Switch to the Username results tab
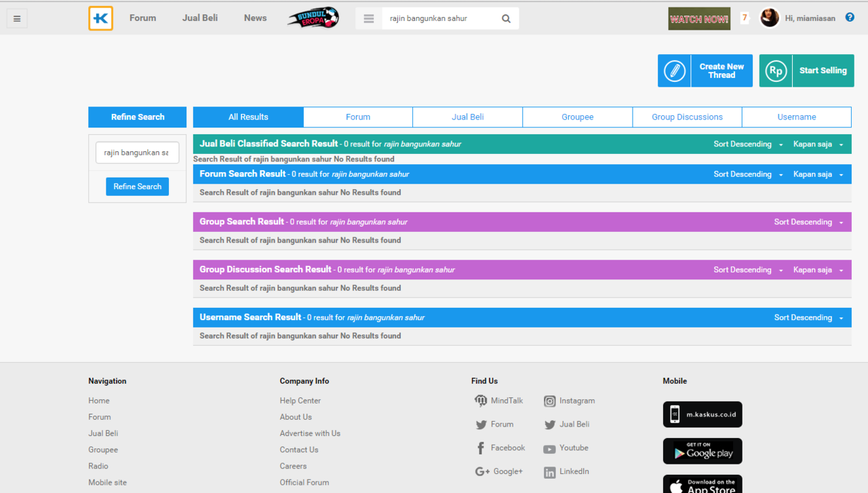 point(797,117)
